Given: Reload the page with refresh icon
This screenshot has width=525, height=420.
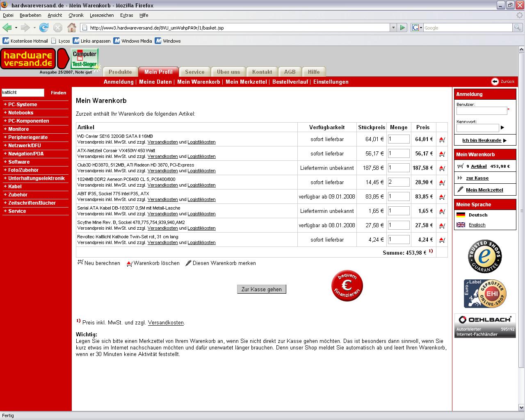Looking at the screenshot, I should tap(44, 27).
